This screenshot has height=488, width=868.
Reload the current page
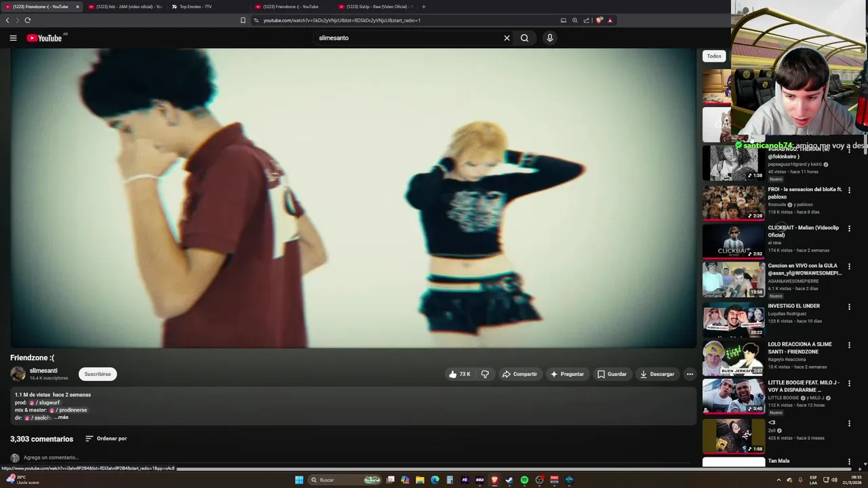[x=28, y=20]
